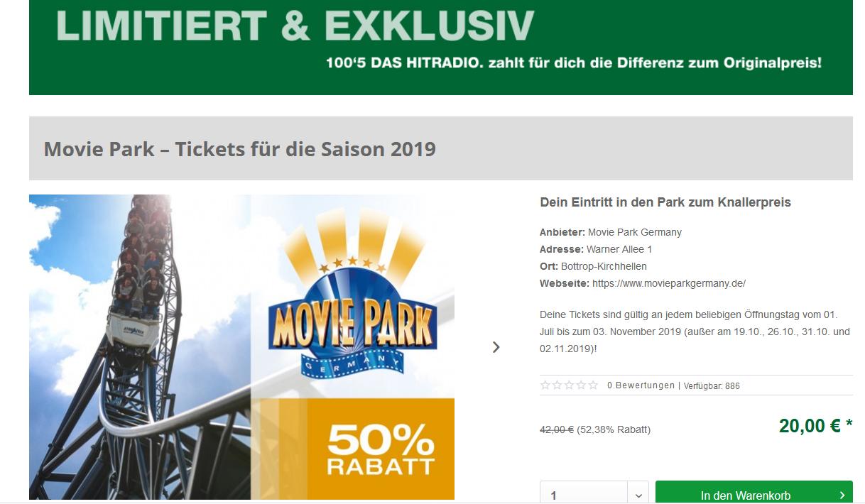Rate with the fifth star
865x504 pixels.
[593, 385]
